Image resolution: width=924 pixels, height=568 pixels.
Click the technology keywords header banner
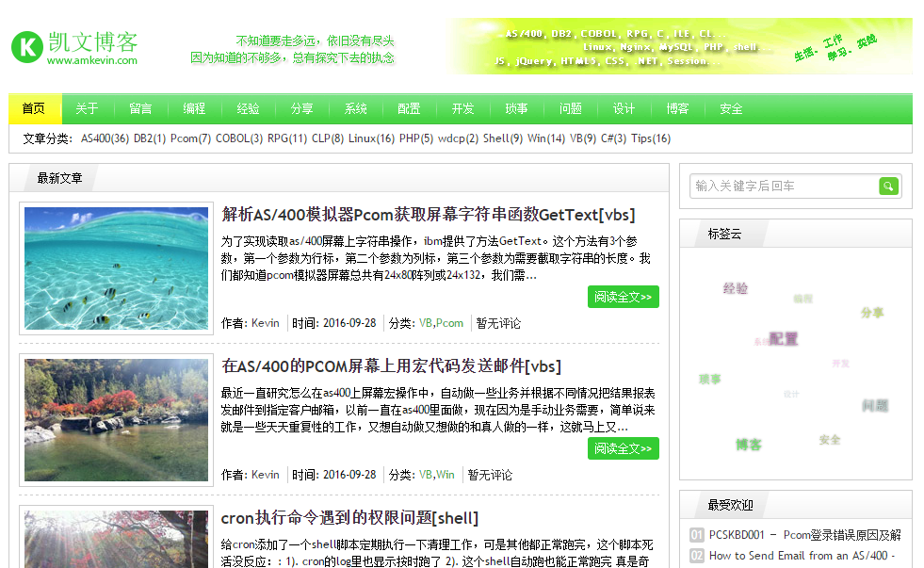(677, 46)
